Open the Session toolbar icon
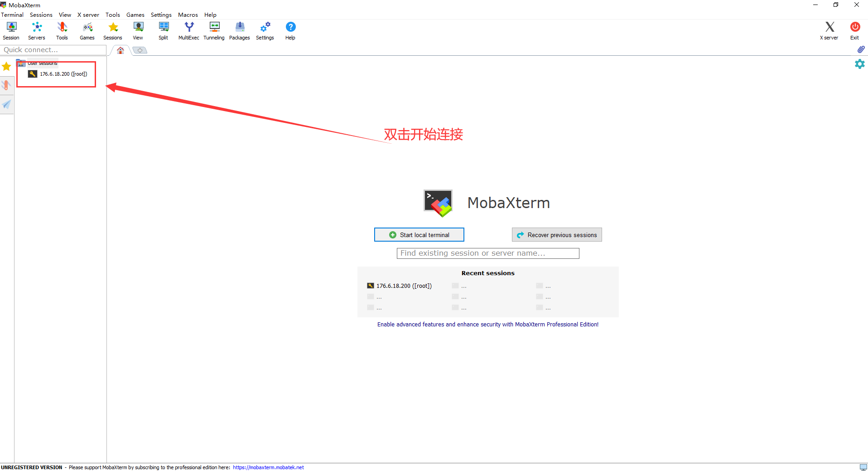 click(x=11, y=31)
